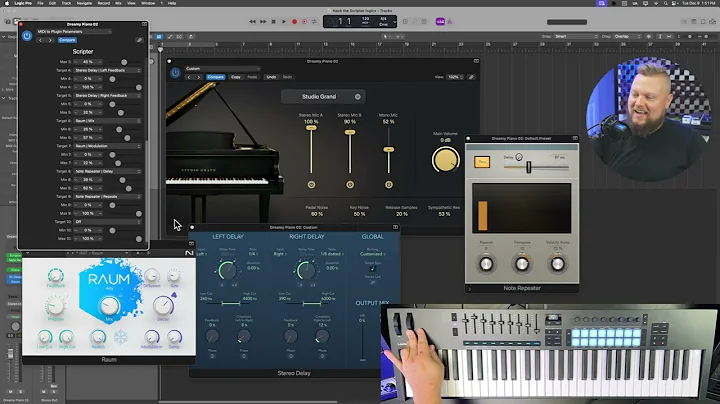This screenshot has height=404, width=720.
Task: Click Compare in the Studio Grand window
Action: pyautogui.click(x=215, y=77)
